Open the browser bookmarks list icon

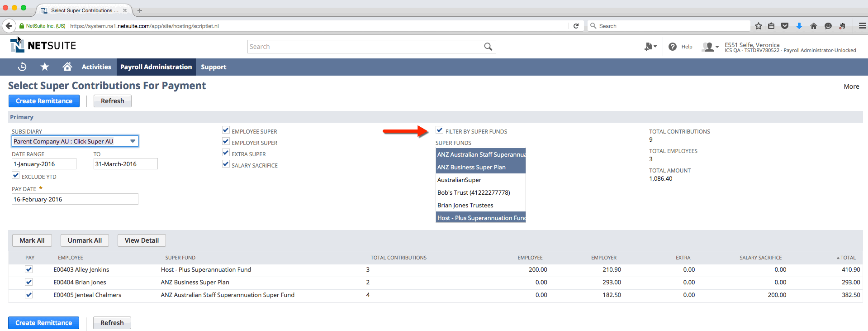(771, 26)
